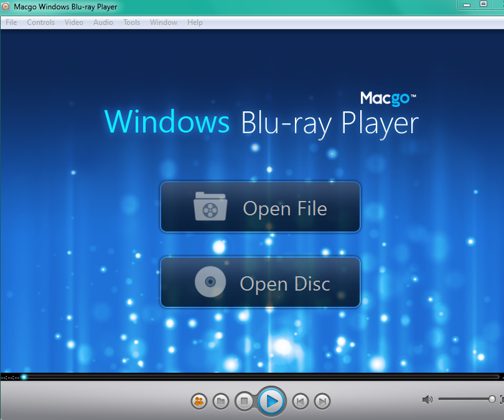The image size is (504, 420).
Task: Click the elapsed time display
Action: tap(10, 378)
